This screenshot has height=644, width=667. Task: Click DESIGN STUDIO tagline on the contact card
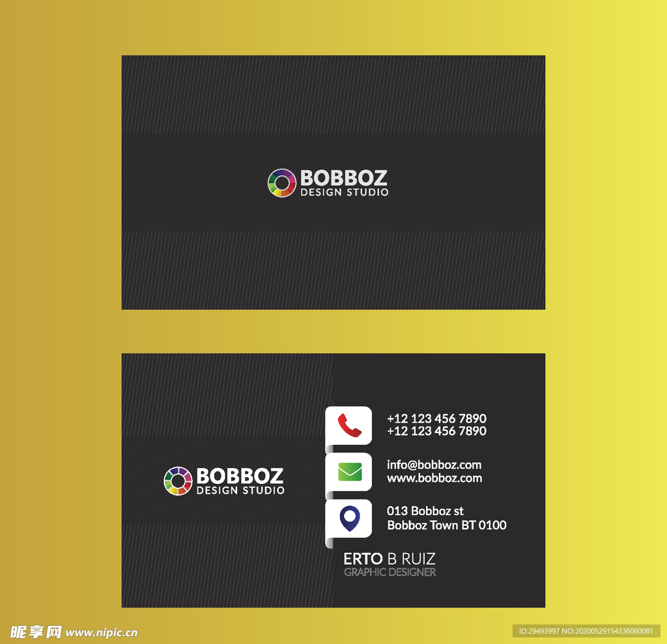point(240,490)
